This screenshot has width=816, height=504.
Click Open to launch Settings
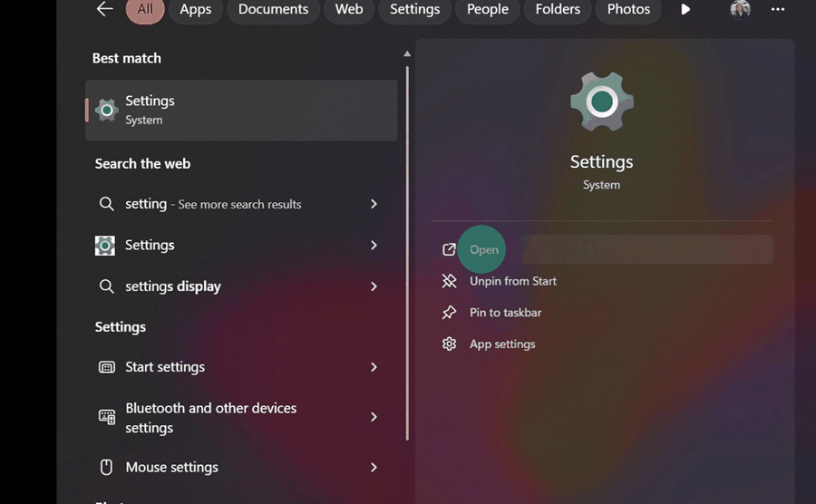(x=484, y=250)
